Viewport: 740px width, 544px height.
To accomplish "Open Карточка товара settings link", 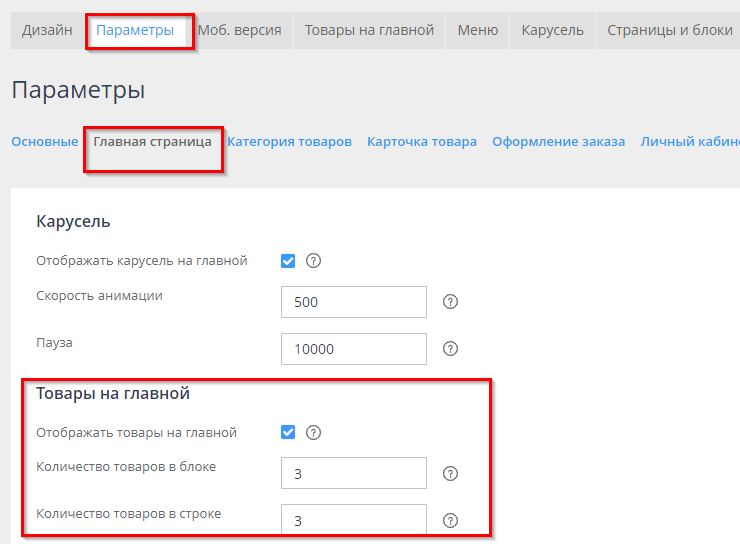I will coord(421,142).
